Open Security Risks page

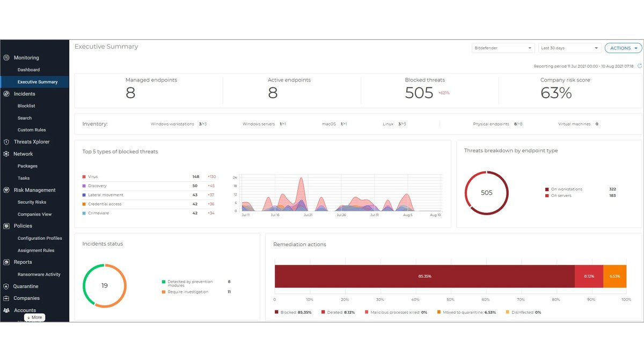[32, 202]
